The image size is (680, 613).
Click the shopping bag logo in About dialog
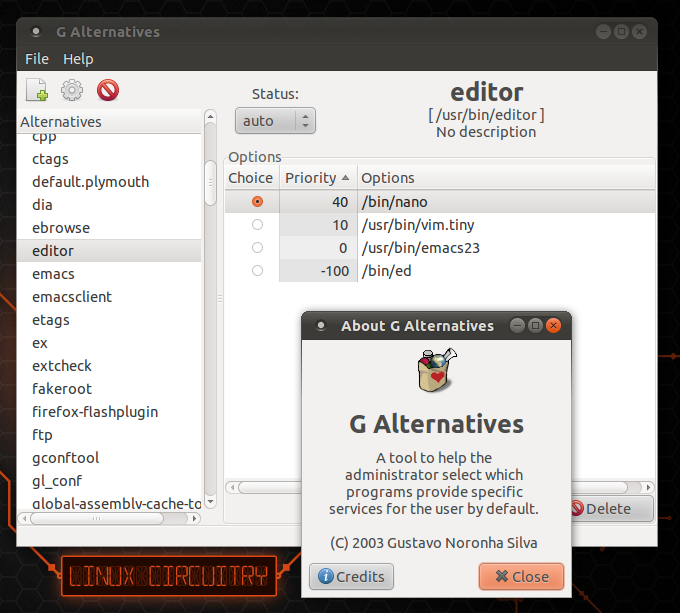tap(436, 370)
